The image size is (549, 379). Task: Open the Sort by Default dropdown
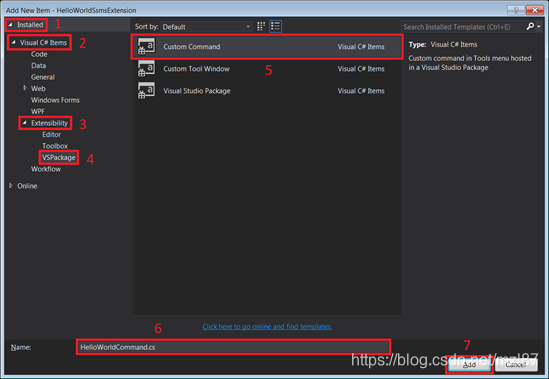tap(206, 27)
